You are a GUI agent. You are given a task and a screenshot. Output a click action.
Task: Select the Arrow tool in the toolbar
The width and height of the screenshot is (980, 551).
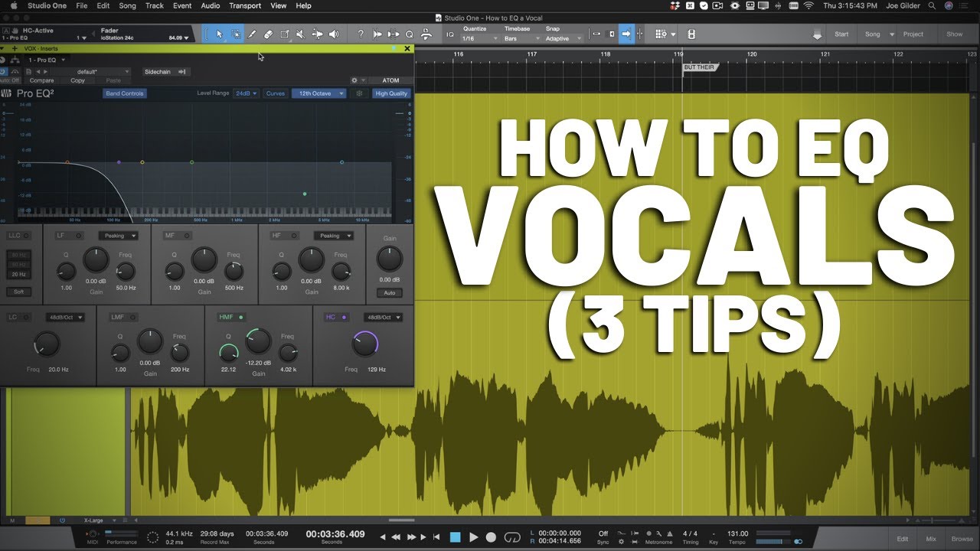(x=220, y=34)
